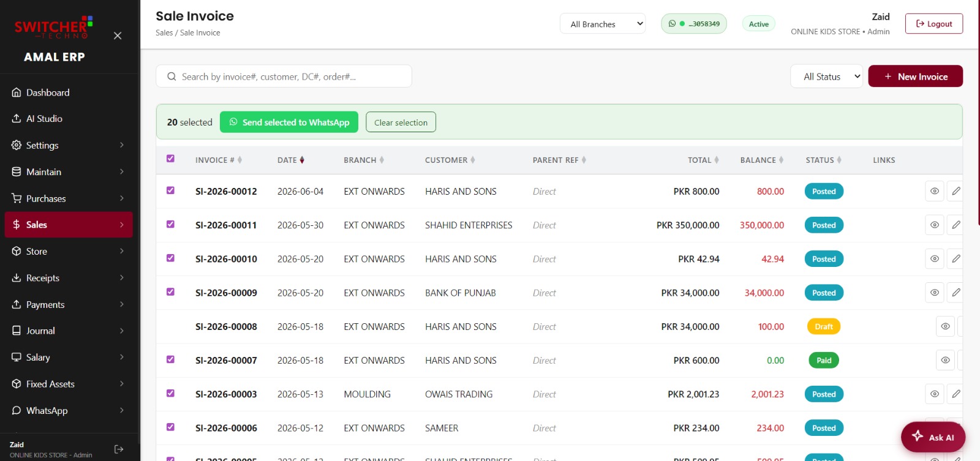The width and height of the screenshot is (980, 461).
Task: Sort by Total column arrows
Action: [x=717, y=160]
